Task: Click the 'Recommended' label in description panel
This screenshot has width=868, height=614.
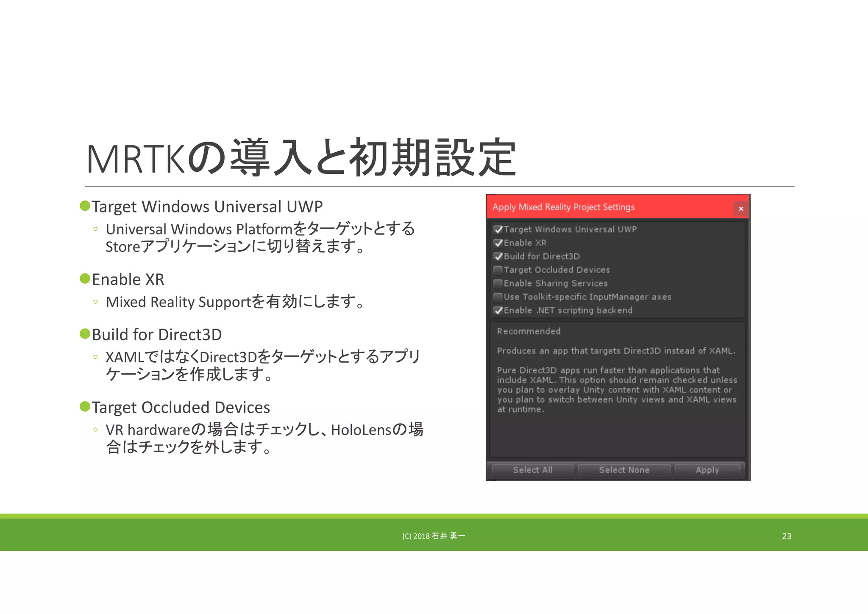Action: point(529,331)
